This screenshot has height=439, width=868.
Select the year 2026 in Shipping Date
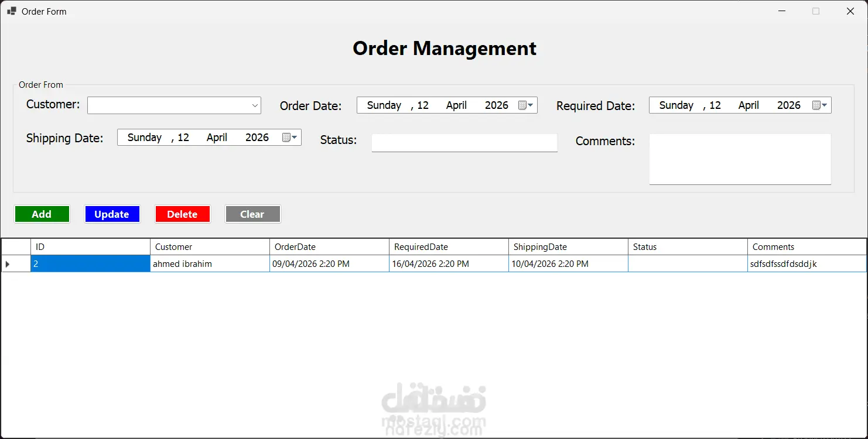coord(257,138)
